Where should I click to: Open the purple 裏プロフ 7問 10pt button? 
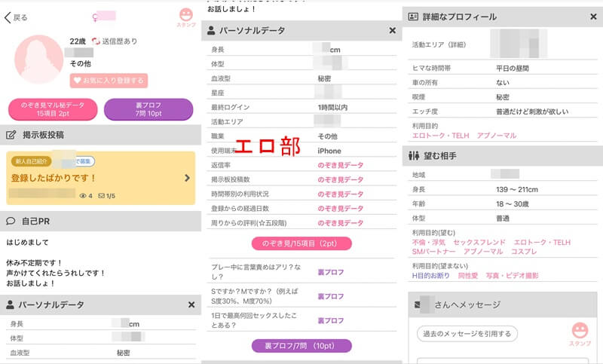click(148, 109)
